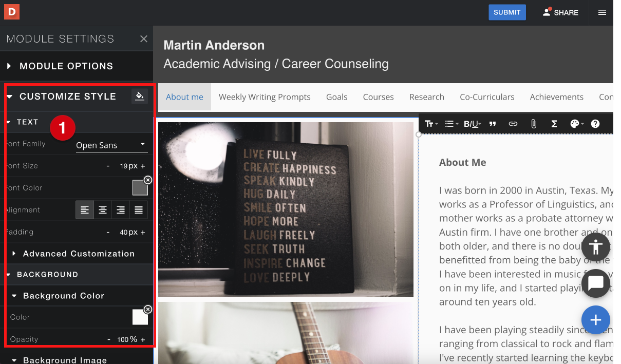The height and width of the screenshot is (364, 621).
Task: Open the text size formatting tool
Action: pyautogui.click(x=431, y=124)
